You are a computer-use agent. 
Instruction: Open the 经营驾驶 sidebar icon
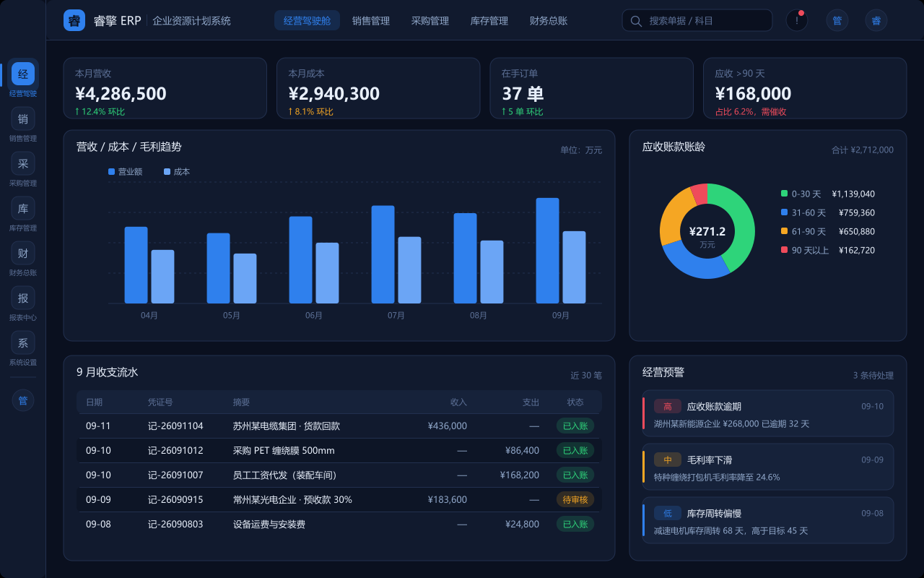pos(23,74)
